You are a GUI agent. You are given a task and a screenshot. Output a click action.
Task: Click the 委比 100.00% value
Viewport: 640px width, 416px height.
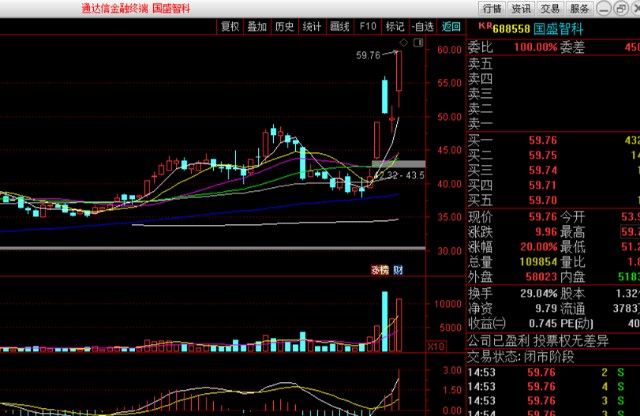click(x=536, y=47)
